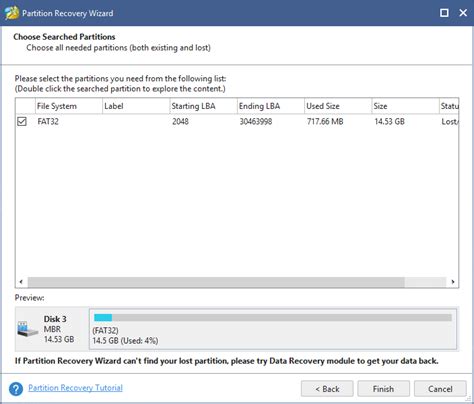
Task: Click the Starting LBA value 2048
Action: tap(180, 121)
